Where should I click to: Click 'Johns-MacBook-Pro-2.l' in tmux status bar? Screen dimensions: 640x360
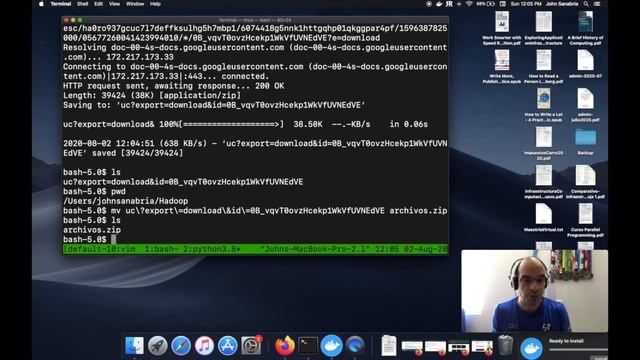315,249
